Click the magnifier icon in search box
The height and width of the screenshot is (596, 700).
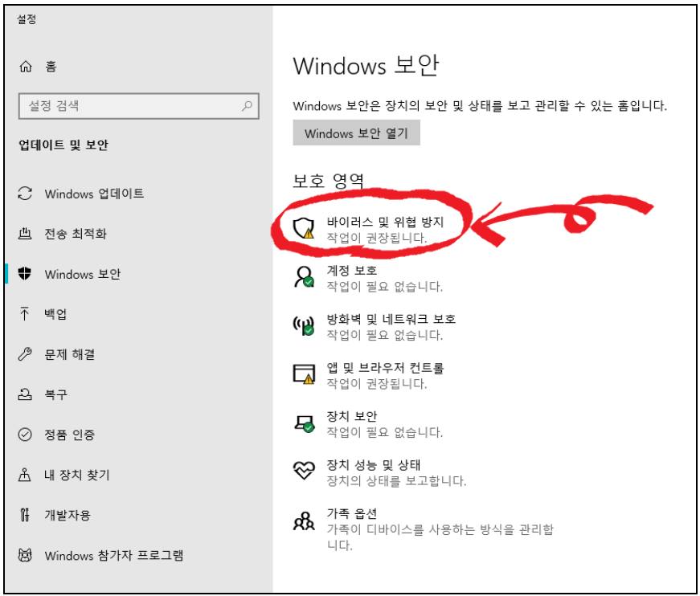(247, 106)
